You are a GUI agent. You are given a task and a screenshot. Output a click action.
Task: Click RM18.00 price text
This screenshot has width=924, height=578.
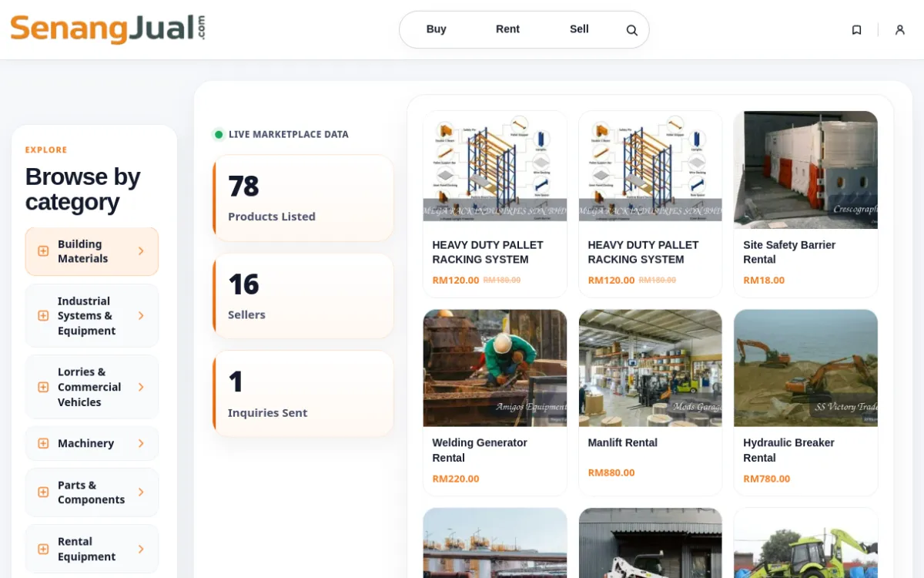point(764,281)
